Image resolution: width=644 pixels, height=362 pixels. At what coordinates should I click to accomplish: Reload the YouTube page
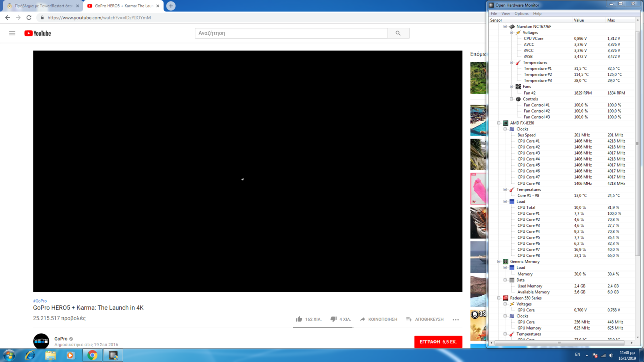[29, 17]
